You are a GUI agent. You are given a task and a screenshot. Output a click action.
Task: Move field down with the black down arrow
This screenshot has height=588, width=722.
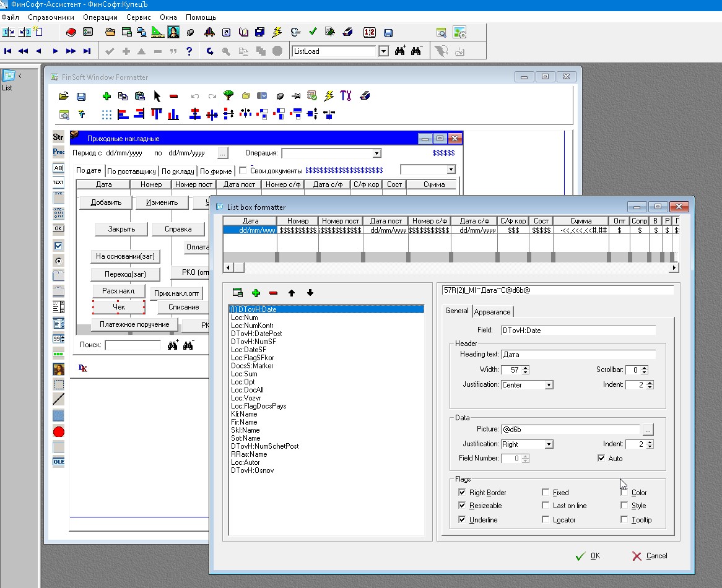310,293
